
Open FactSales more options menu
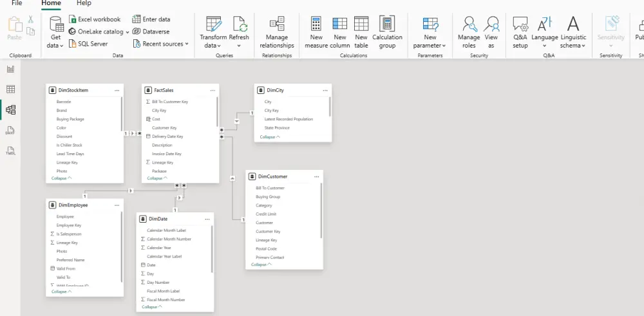click(213, 90)
